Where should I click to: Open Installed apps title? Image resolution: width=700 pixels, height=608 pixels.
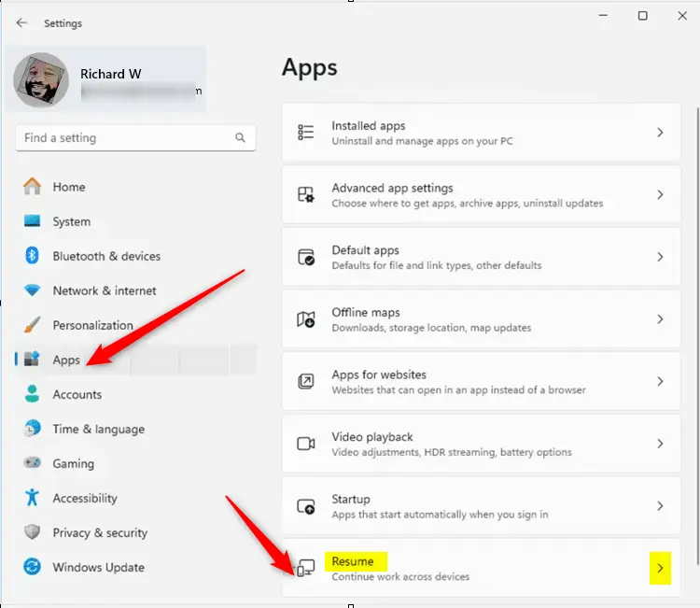[369, 126]
